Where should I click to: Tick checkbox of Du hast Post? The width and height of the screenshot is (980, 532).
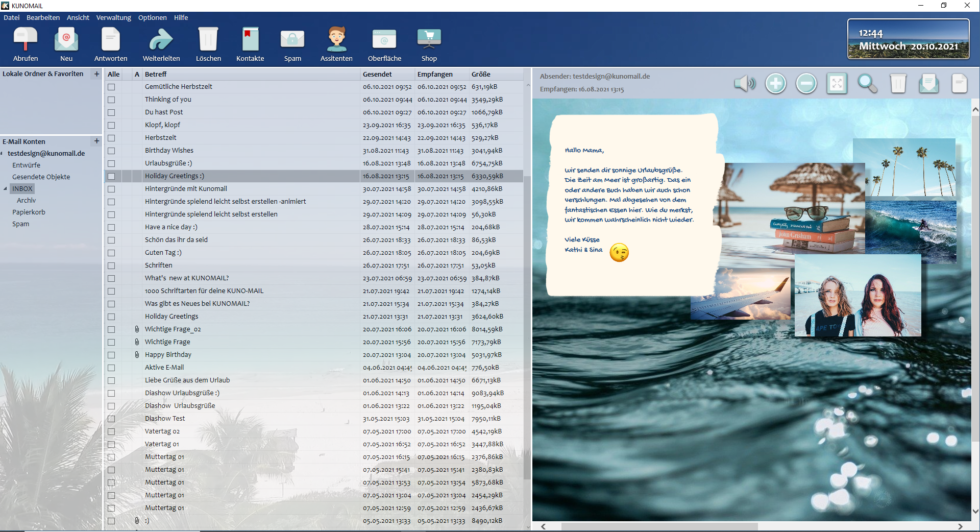pyautogui.click(x=111, y=112)
